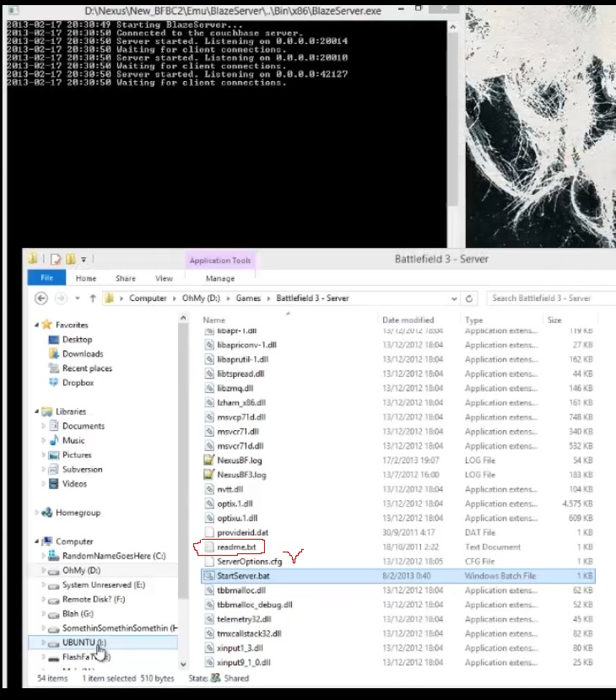
Task: Click the providerid.dat file icon
Action: pyautogui.click(x=208, y=532)
